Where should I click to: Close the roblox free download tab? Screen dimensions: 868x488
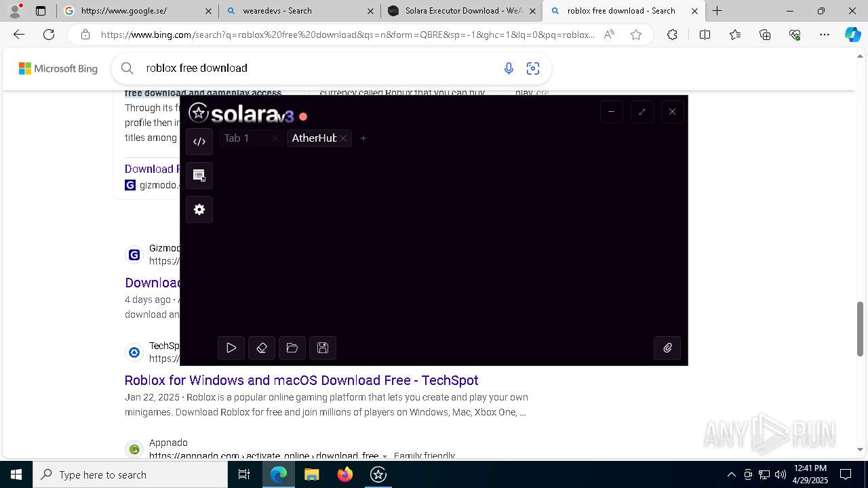pos(694,11)
